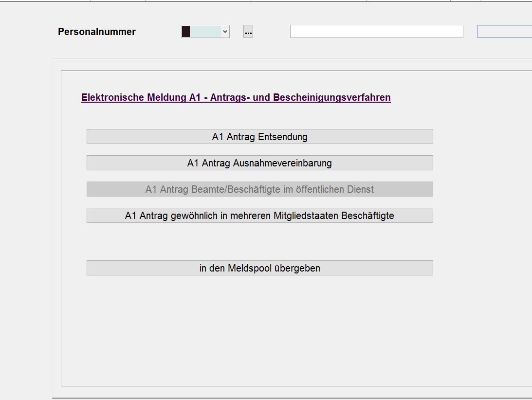
Task: Click "A1 Antrag gewöhnlich in mehreren Mitgliedstaaten Beschäftigte"
Action: coord(260,215)
